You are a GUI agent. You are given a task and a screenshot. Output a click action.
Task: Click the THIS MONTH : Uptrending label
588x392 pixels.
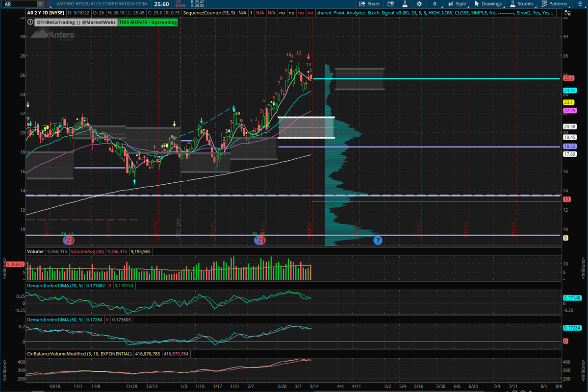click(148, 22)
